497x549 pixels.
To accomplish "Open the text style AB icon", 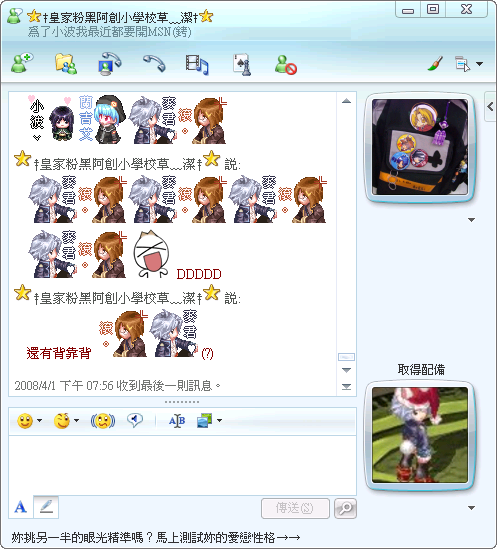I will (177, 421).
